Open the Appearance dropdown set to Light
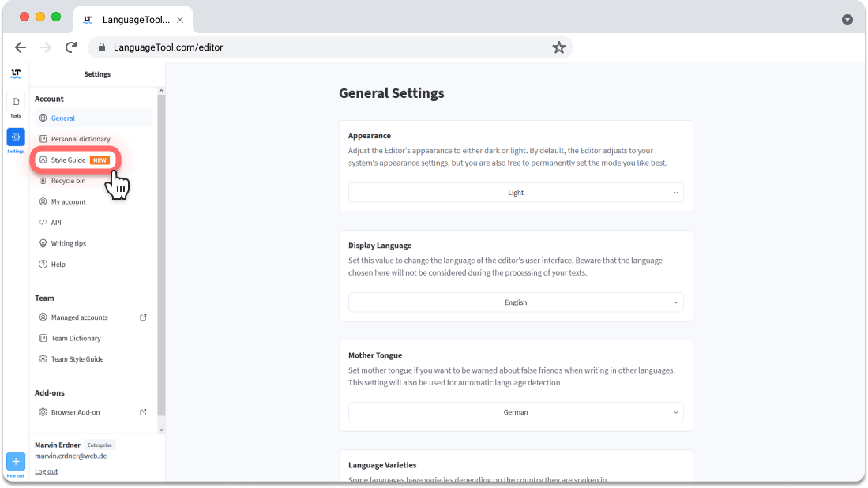The image size is (868, 488). tap(516, 193)
